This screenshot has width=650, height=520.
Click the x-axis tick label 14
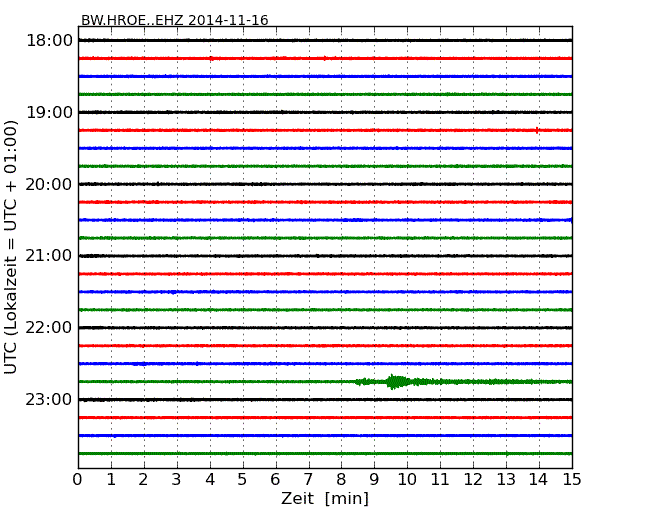tap(538, 480)
